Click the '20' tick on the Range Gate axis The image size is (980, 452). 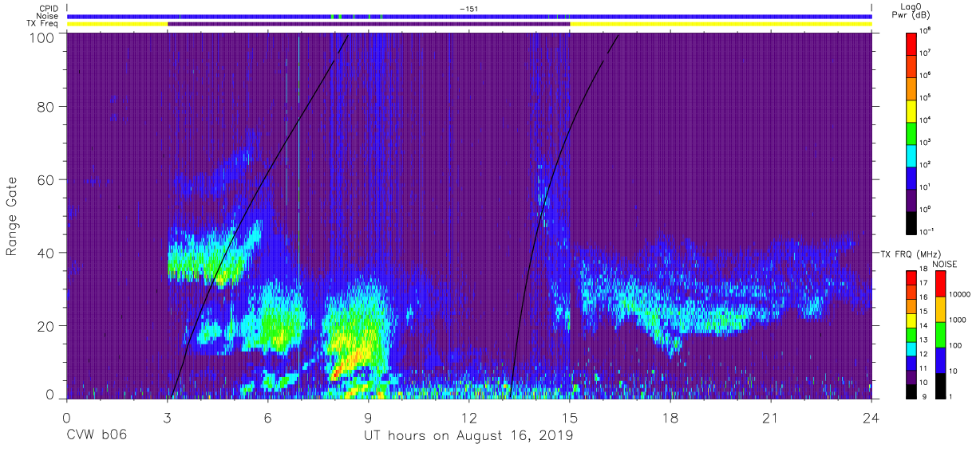(x=45, y=326)
